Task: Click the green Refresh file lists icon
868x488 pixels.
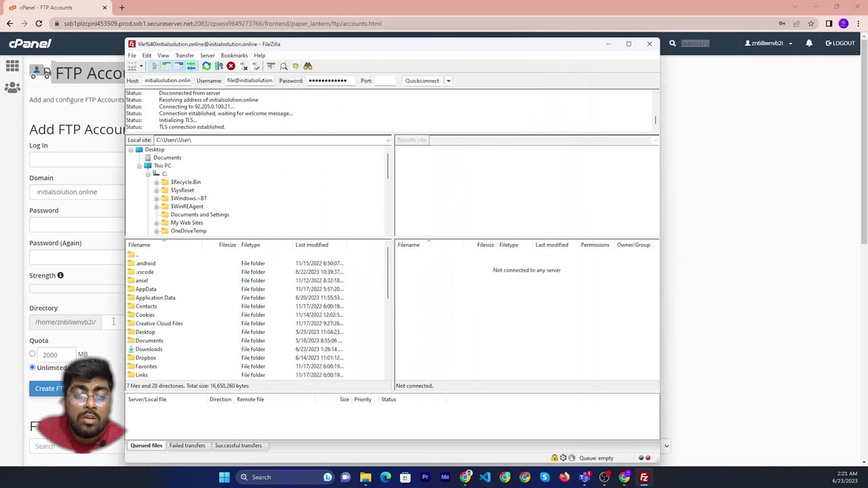Action: 206,66
